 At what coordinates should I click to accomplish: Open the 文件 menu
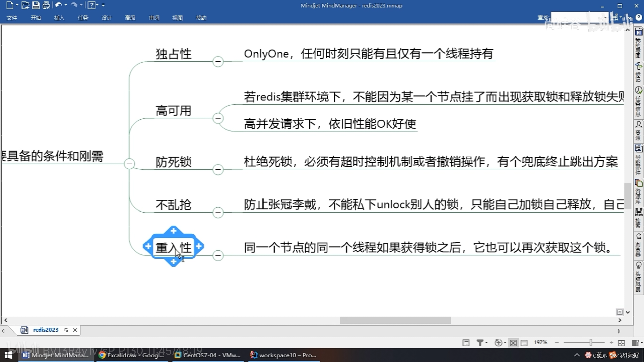[x=12, y=18]
